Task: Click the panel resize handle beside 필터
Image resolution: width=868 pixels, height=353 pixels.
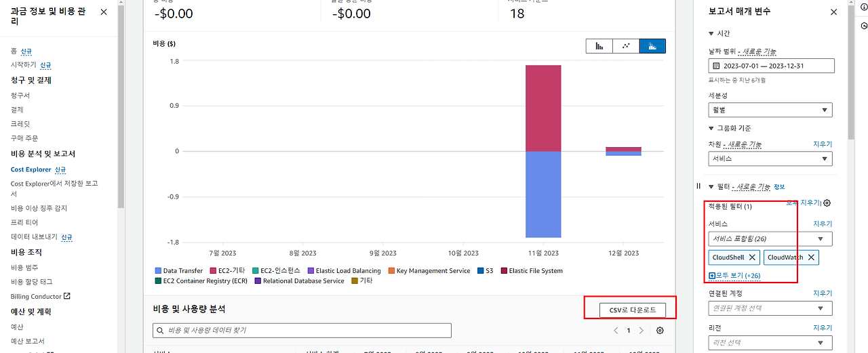Action: click(698, 186)
